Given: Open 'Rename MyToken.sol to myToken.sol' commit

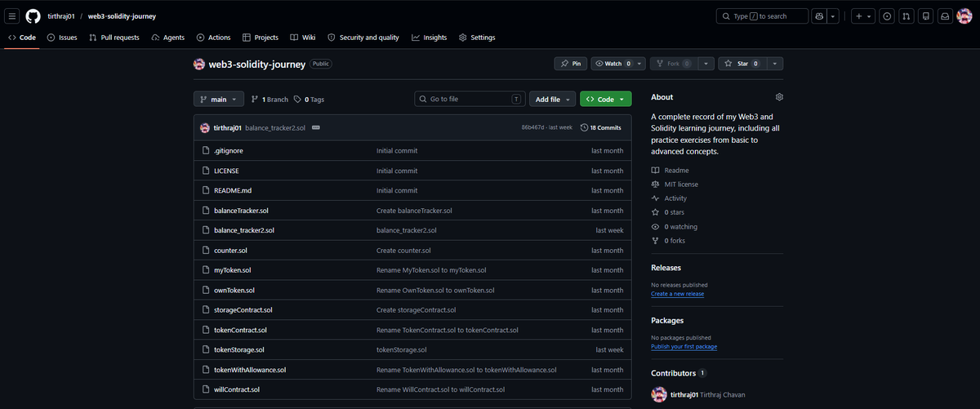Looking at the screenshot, I should tap(431, 270).
